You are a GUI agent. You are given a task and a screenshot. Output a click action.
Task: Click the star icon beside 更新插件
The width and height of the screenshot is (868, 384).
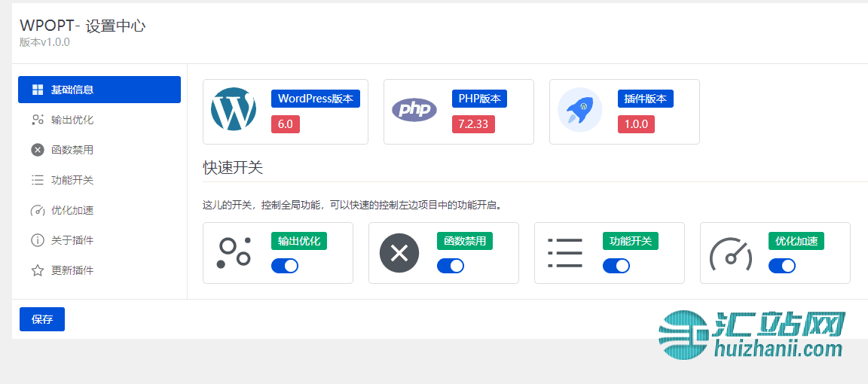pos(38,271)
